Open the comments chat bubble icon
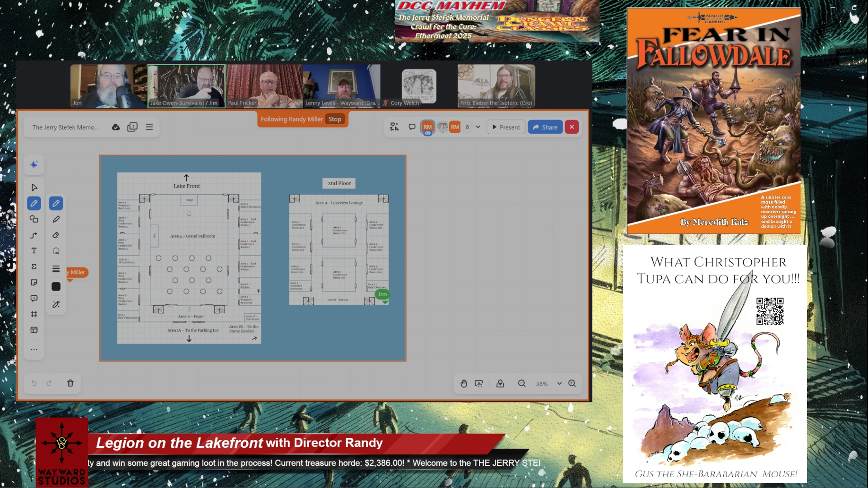868x488 pixels. (x=412, y=127)
